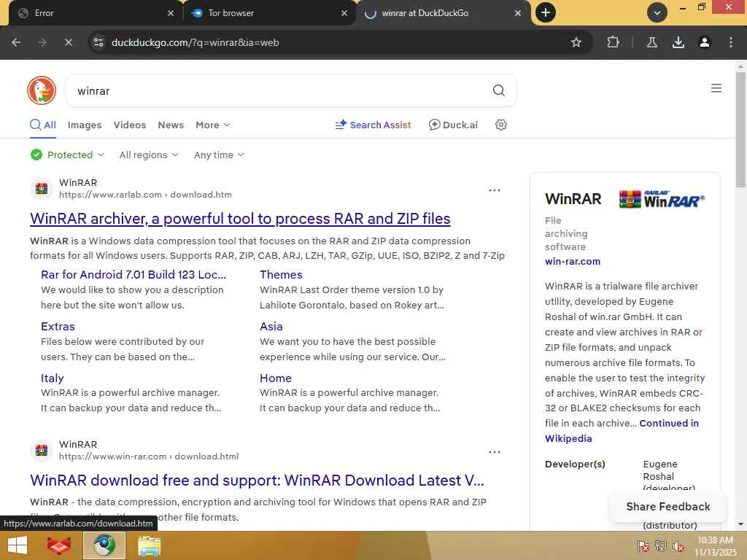This screenshot has width=747, height=560.
Task: Open options for win-rar.com result
Action: pyautogui.click(x=495, y=452)
